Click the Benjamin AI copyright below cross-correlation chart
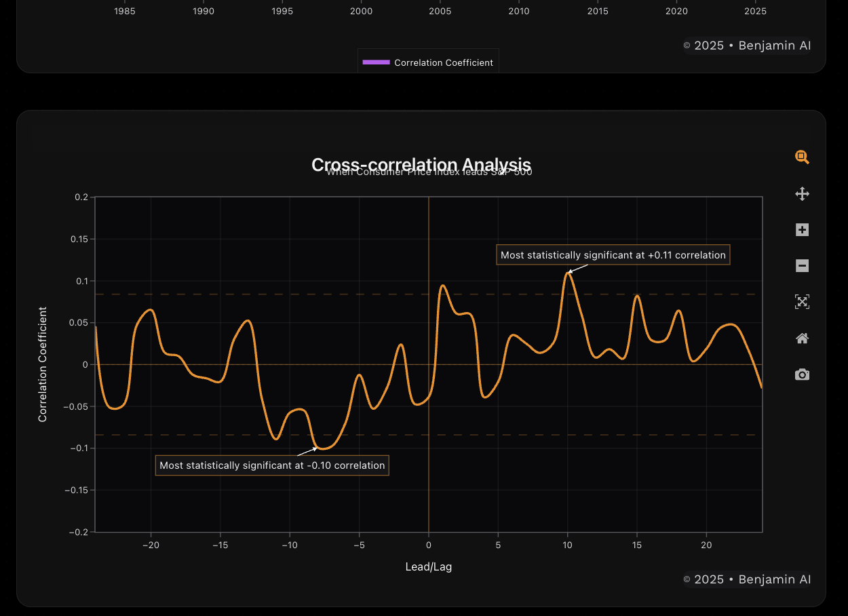Image resolution: width=848 pixels, height=616 pixels. point(747,579)
